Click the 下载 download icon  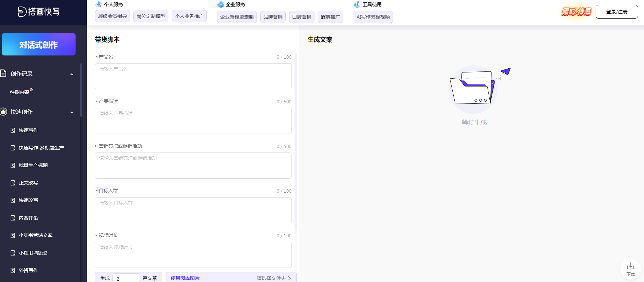[x=631, y=266]
